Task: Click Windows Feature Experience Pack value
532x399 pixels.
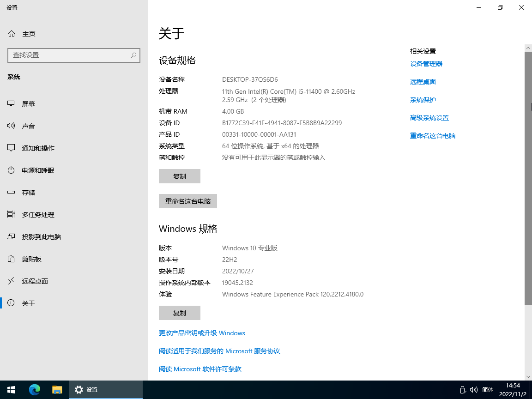Action: click(292, 294)
